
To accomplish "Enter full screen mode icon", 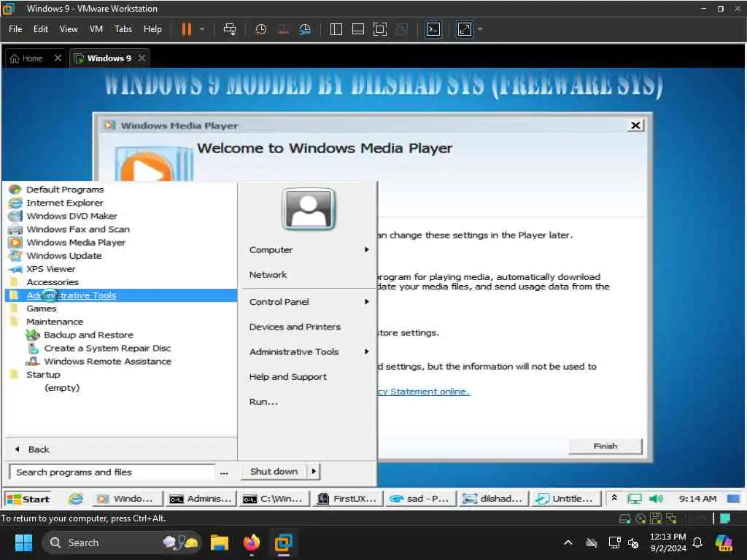I will pos(379,29).
